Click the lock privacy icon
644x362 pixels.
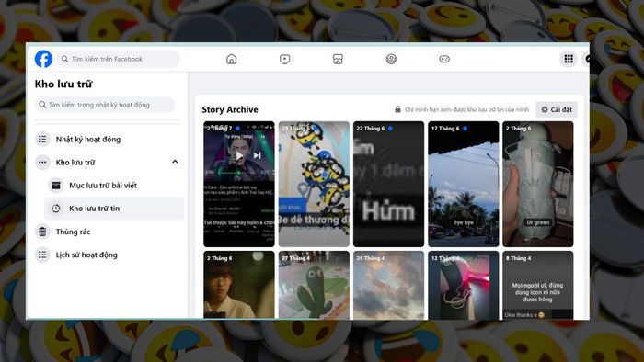click(x=397, y=109)
